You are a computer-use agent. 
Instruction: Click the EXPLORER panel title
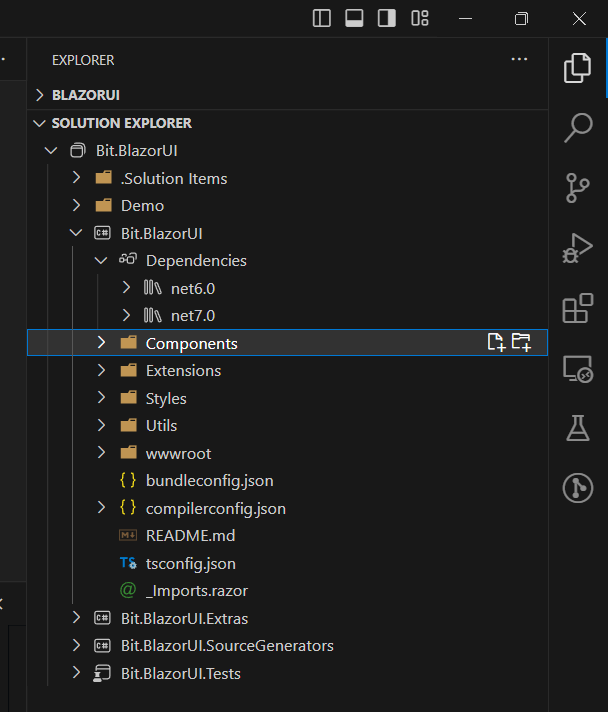(x=83, y=60)
